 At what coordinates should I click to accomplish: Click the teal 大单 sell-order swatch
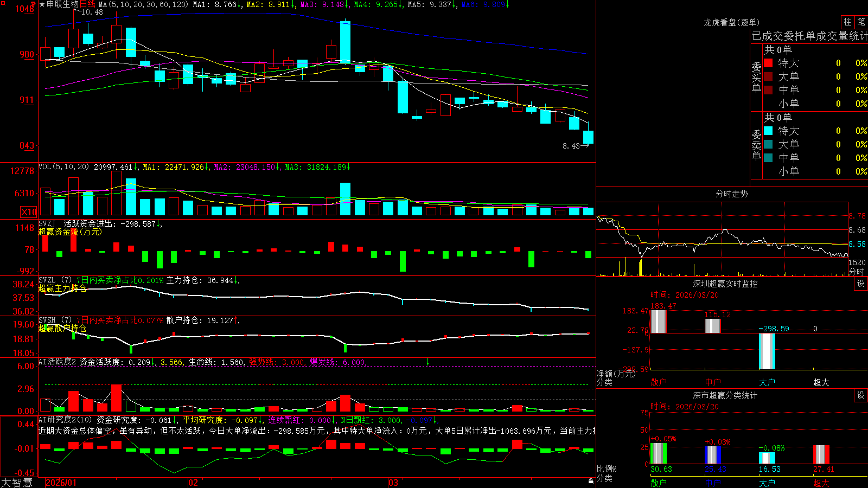click(x=768, y=144)
